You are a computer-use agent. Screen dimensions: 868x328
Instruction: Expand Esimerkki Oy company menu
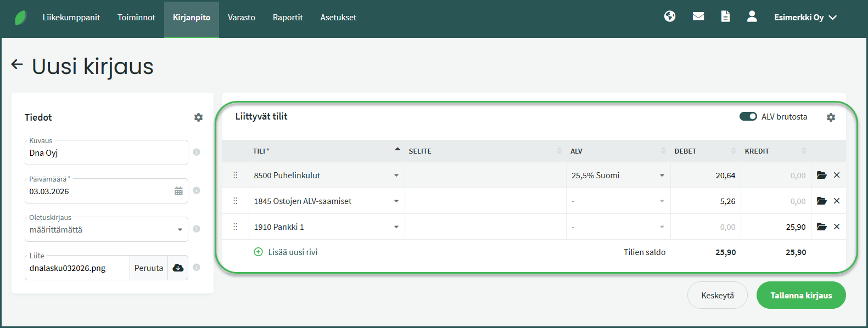pos(805,18)
